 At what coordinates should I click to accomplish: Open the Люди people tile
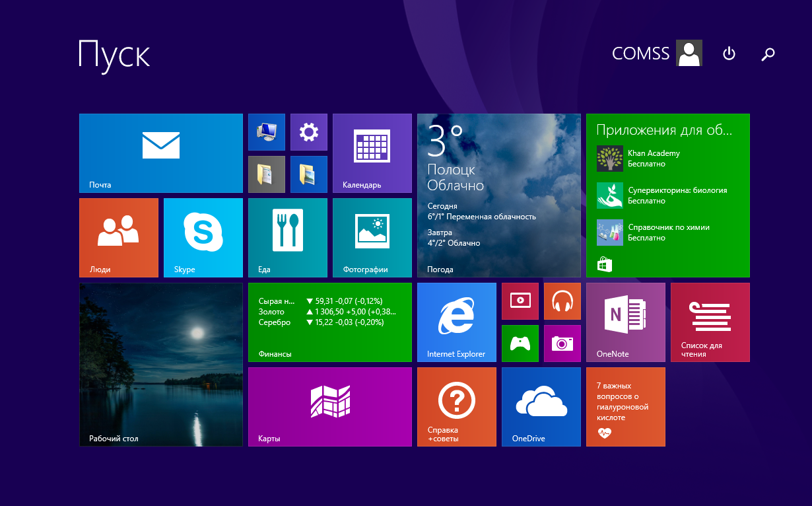coord(118,237)
